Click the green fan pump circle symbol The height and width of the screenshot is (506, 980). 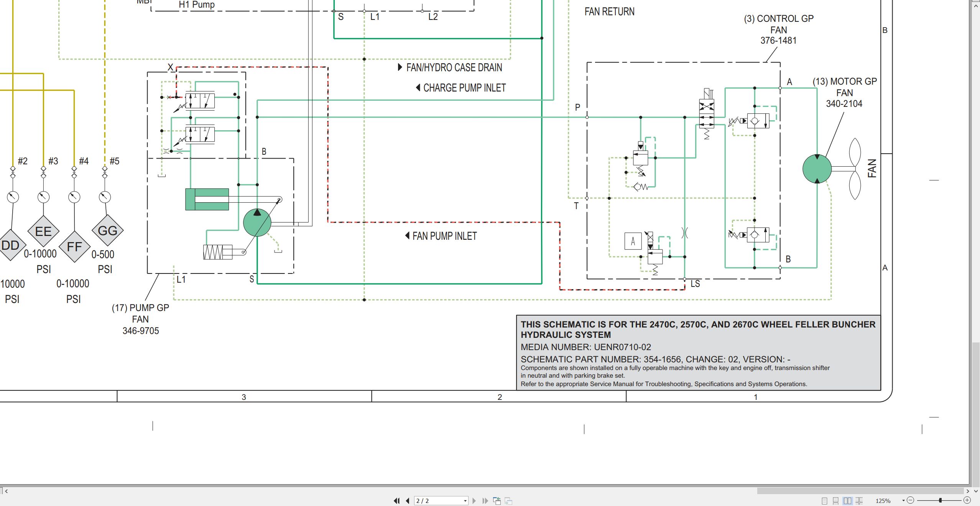tap(257, 223)
